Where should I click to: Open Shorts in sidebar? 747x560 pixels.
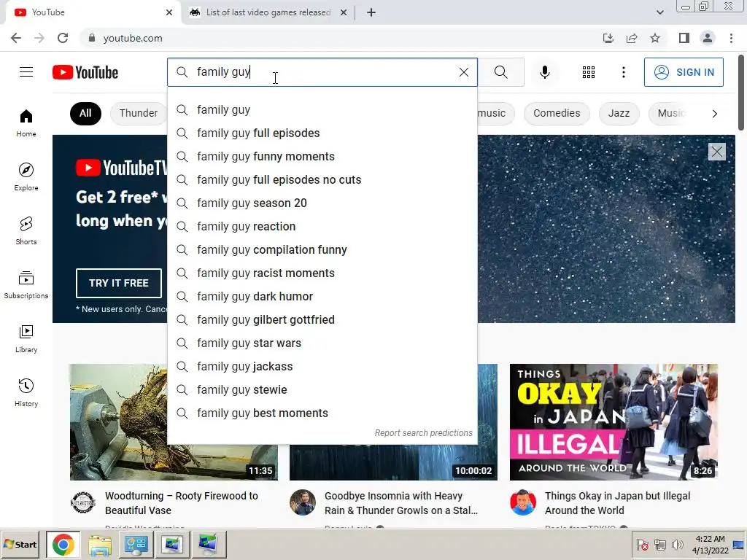(26, 230)
